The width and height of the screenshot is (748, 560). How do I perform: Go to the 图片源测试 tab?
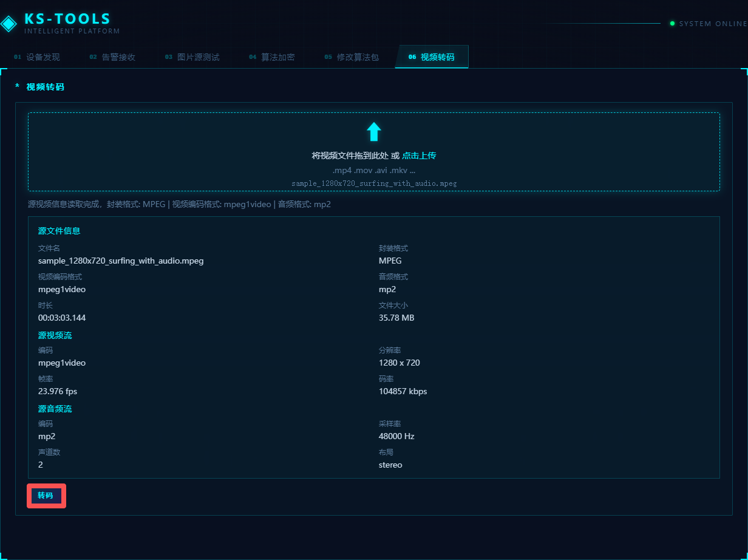(x=192, y=57)
